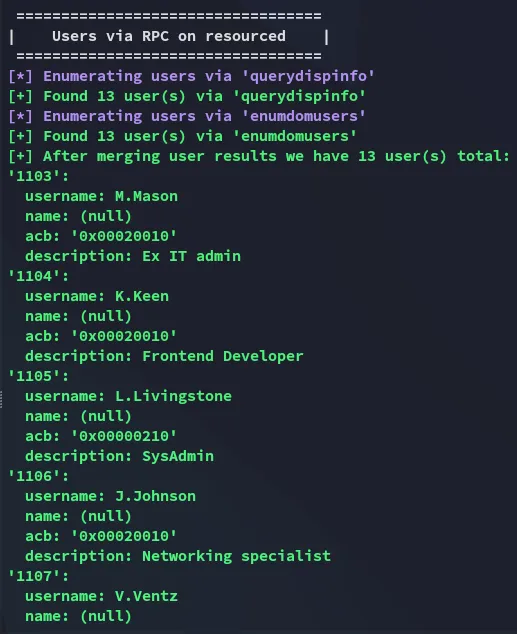Click the 'After merging user results' line

(x=259, y=156)
